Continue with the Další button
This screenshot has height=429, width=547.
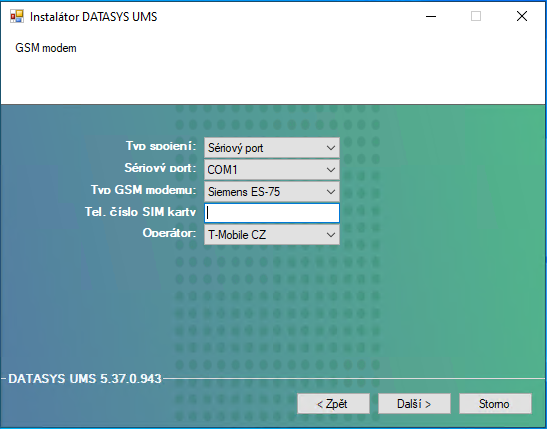pos(414,404)
